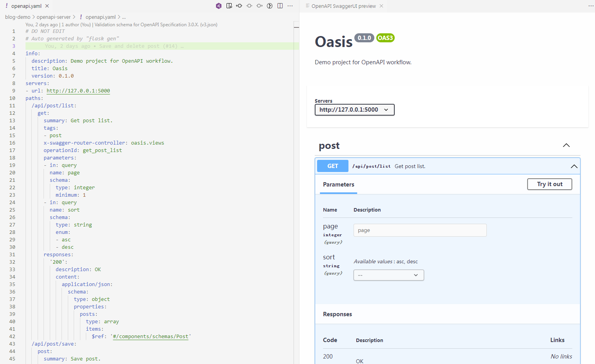Open changes with previous revision
Image resolution: width=595 pixels, height=364 pixels.
pos(239,6)
